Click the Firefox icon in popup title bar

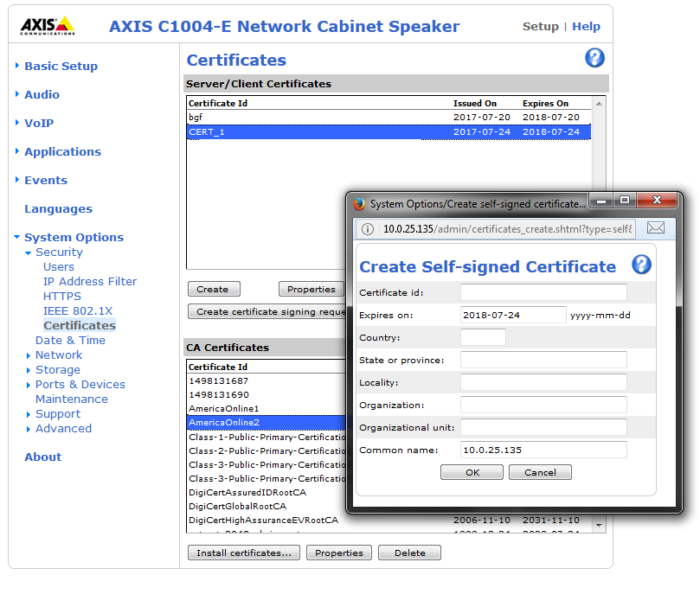point(359,204)
